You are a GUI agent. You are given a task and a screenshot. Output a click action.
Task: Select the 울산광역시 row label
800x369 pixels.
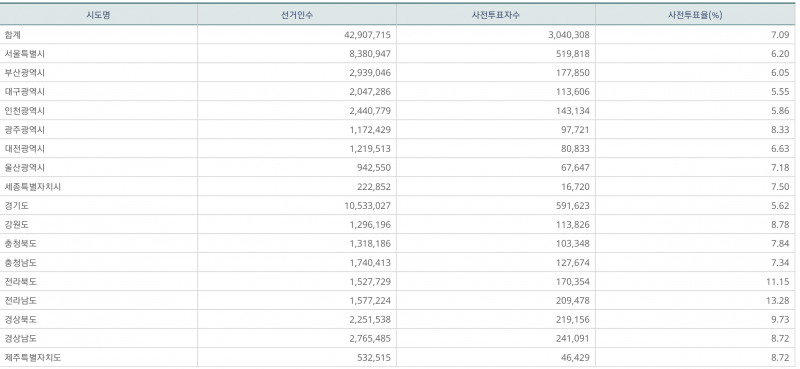25,167
